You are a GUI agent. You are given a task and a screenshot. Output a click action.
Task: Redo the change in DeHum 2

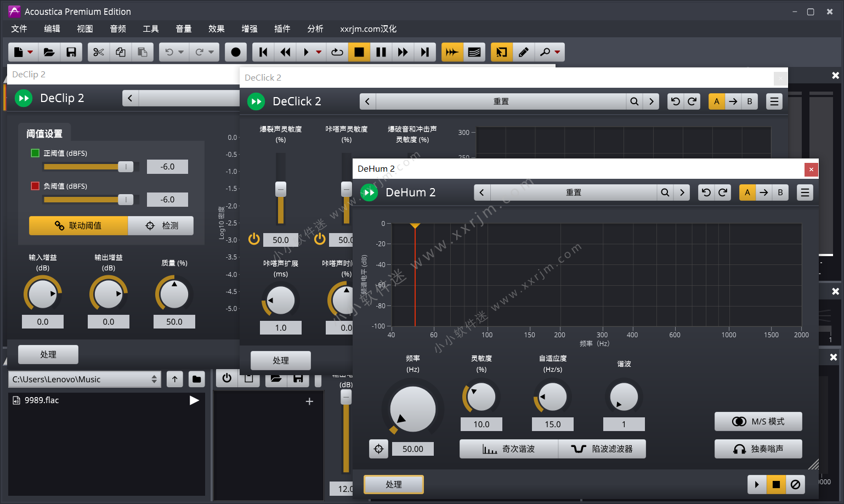[x=723, y=192]
